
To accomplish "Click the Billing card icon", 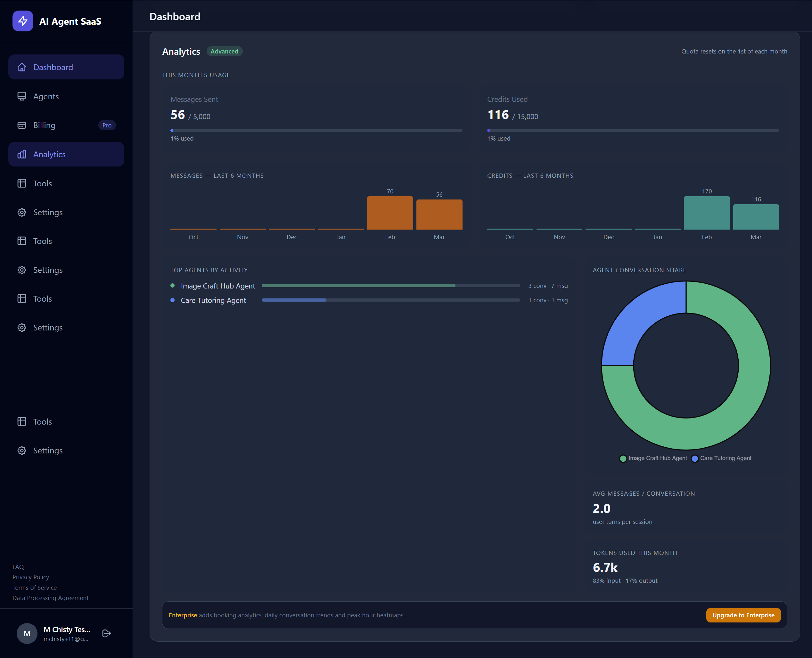I will pyautogui.click(x=21, y=125).
